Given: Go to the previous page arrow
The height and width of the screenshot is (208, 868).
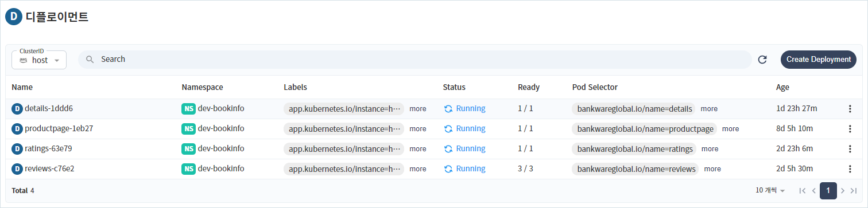Looking at the screenshot, I should [x=813, y=190].
